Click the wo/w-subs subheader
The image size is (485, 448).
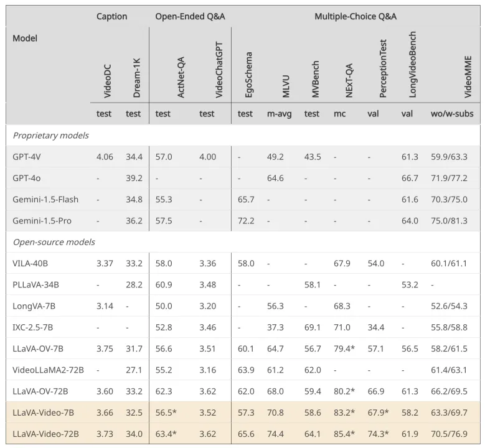pos(452,114)
